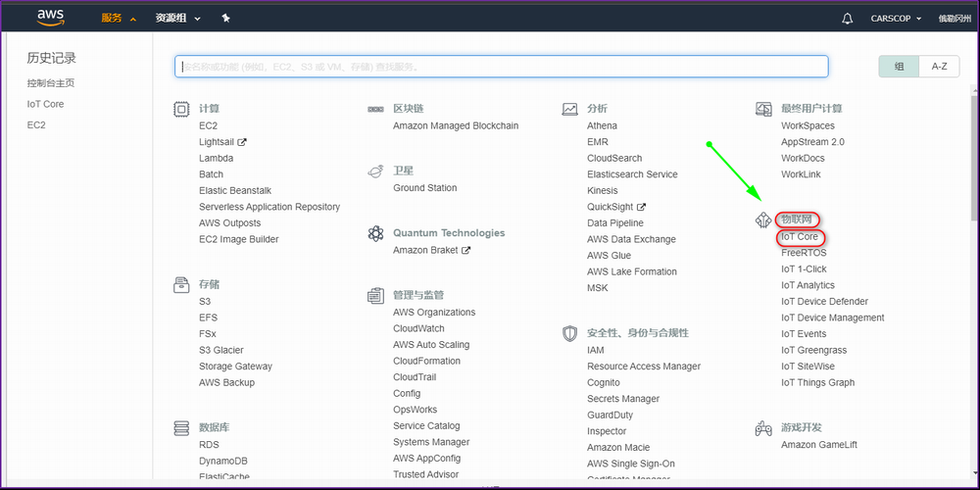Open Amazon Managed Blockchain

(x=456, y=125)
